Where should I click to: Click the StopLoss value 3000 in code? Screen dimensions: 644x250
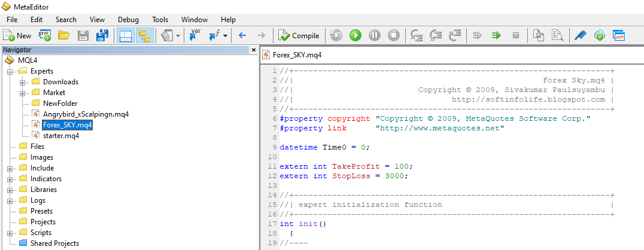pos(394,176)
